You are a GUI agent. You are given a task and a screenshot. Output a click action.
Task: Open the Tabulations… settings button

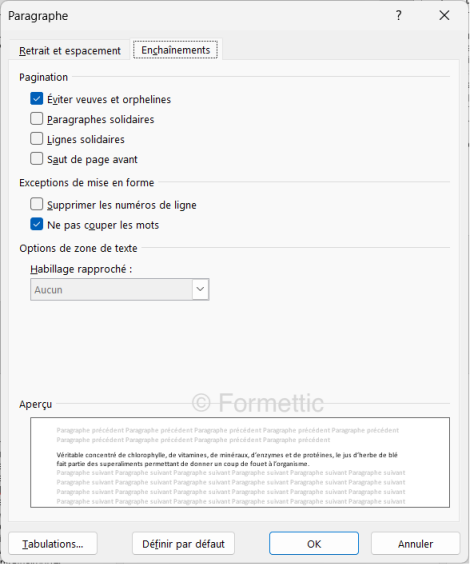tap(53, 544)
